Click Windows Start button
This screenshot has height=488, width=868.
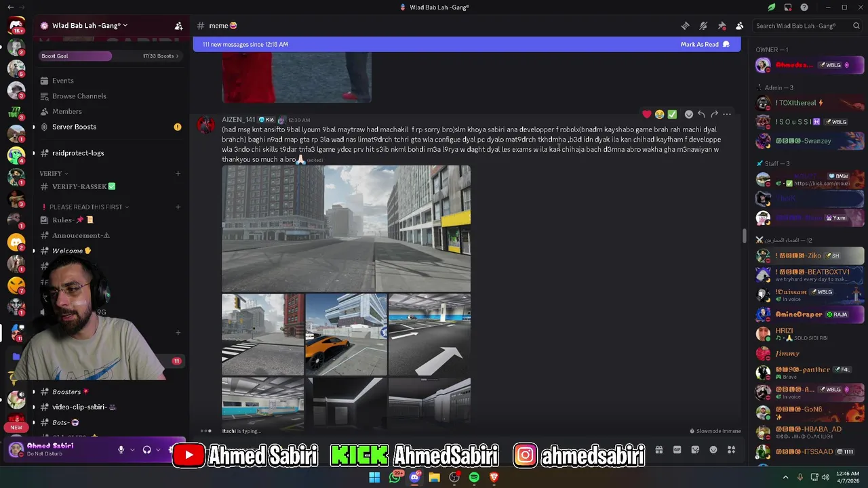[x=374, y=477]
